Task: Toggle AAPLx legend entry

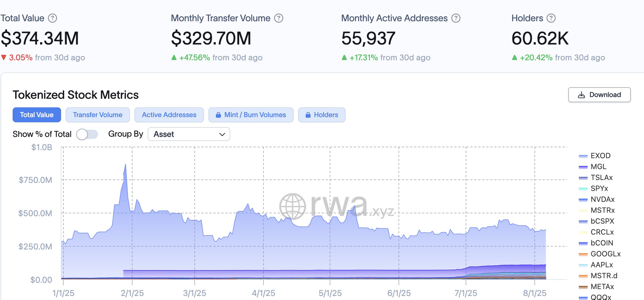Action: point(596,265)
